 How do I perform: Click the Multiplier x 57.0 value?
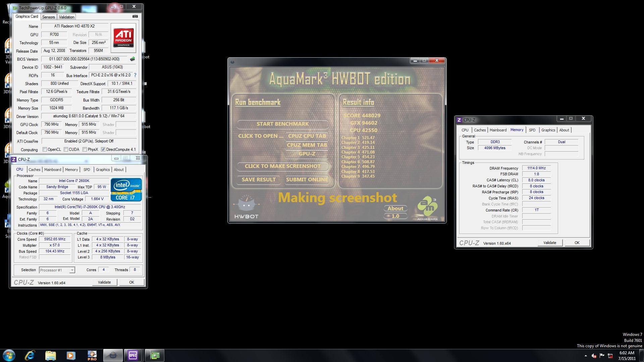(55, 245)
